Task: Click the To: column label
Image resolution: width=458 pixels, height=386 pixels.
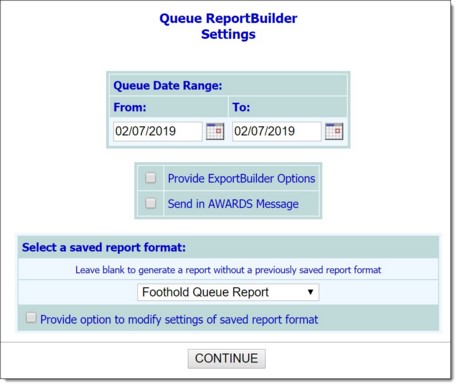Action: [241, 107]
